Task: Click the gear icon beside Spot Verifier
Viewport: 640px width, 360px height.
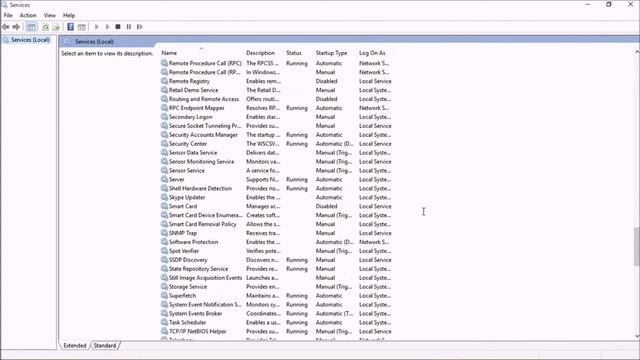Action: pyautogui.click(x=164, y=251)
